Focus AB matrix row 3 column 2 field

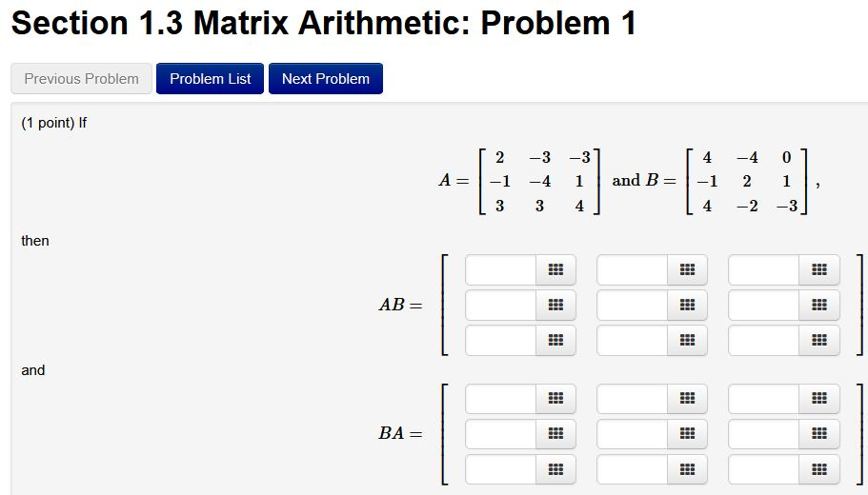[632, 340]
